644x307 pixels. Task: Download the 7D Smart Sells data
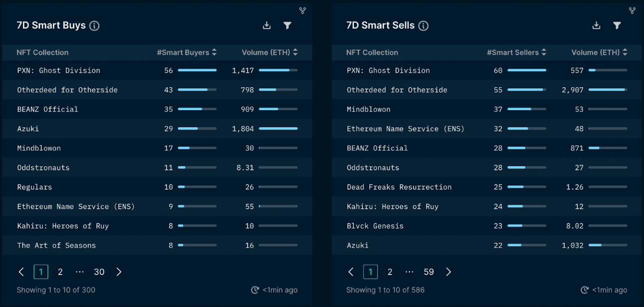596,25
